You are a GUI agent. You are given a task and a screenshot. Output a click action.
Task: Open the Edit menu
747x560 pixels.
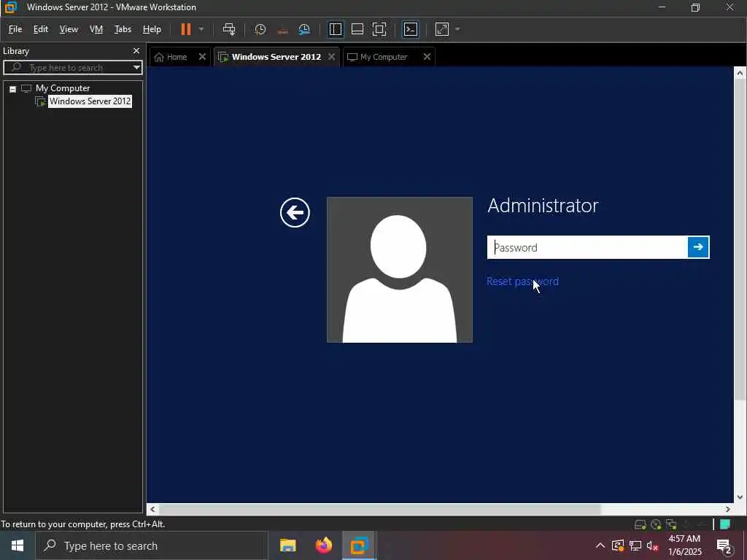41,29
